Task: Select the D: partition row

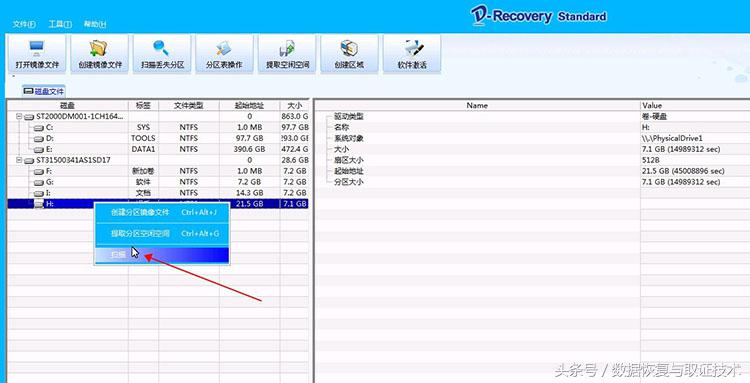Action: (158, 139)
